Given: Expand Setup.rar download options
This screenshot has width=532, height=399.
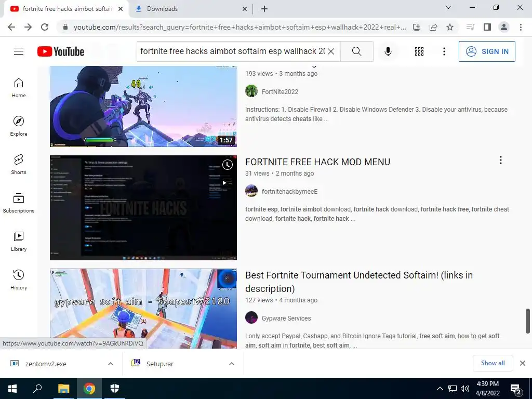Looking at the screenshot, I should click(x=232, y=364).
